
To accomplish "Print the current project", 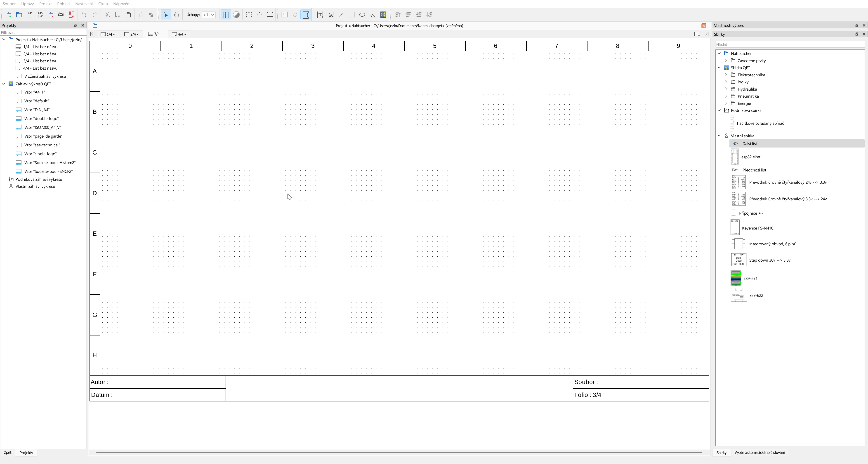I will [x=61, y=14].
